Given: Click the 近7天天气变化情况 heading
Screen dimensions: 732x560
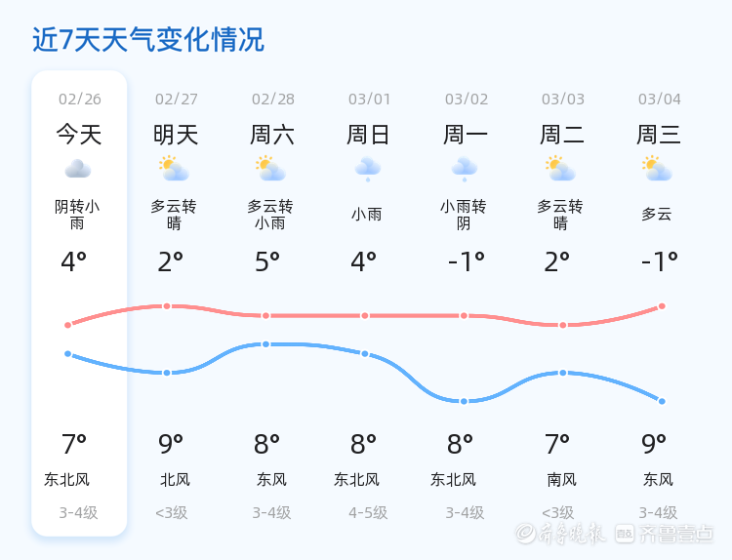Looking at the screenshot, I should point(148,40).
